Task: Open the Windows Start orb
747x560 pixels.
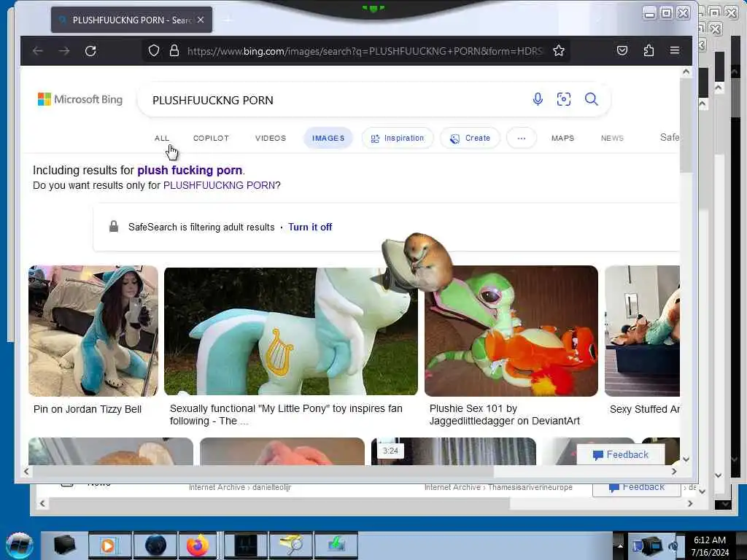Action: click(20, 545)
